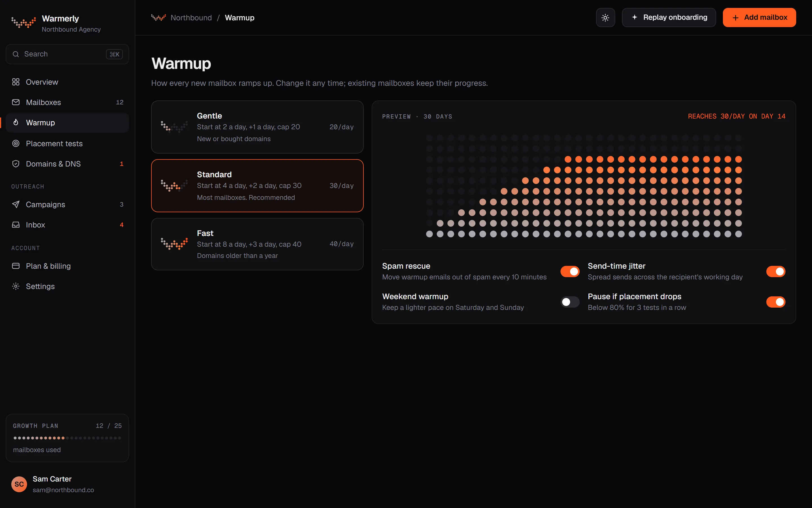
Task: Select the Gentle warmup plan
Action: 257,127
